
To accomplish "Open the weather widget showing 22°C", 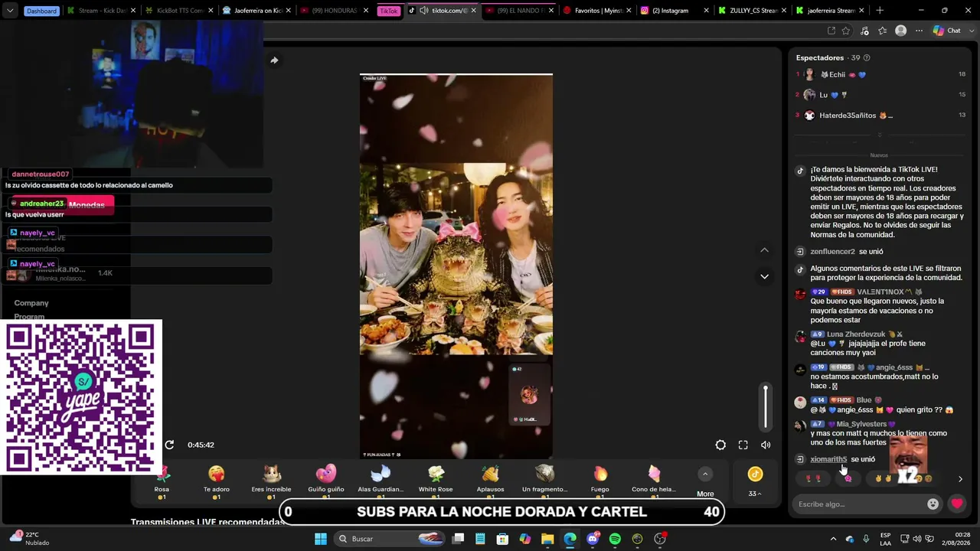I will (31, 539).
